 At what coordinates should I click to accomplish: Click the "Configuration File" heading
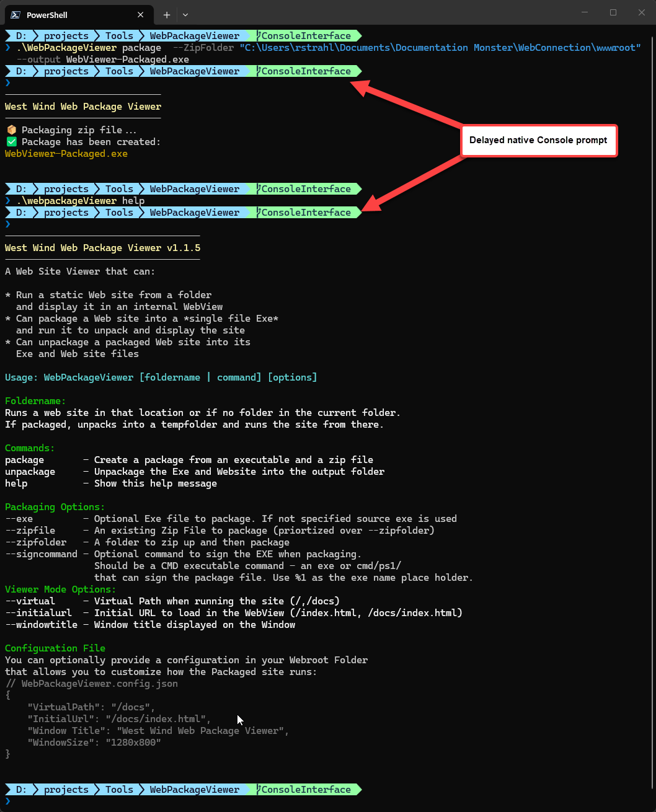pos(55,648)
